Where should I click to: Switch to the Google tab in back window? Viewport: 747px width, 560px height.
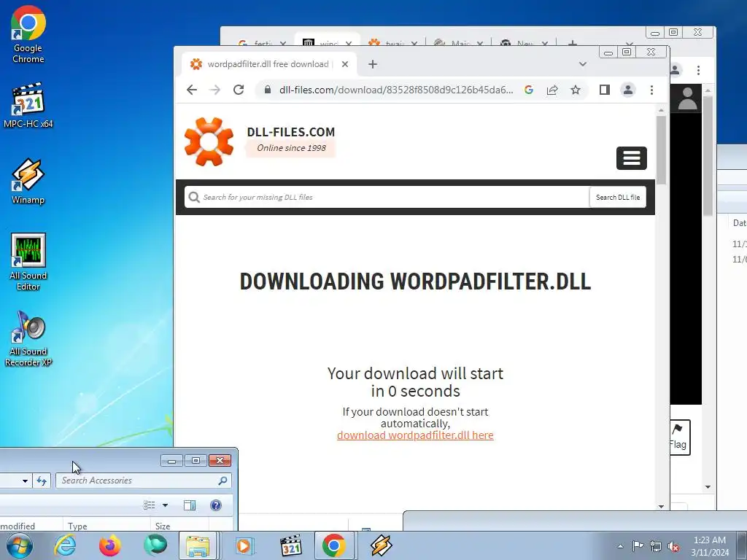tap(261, 43)
